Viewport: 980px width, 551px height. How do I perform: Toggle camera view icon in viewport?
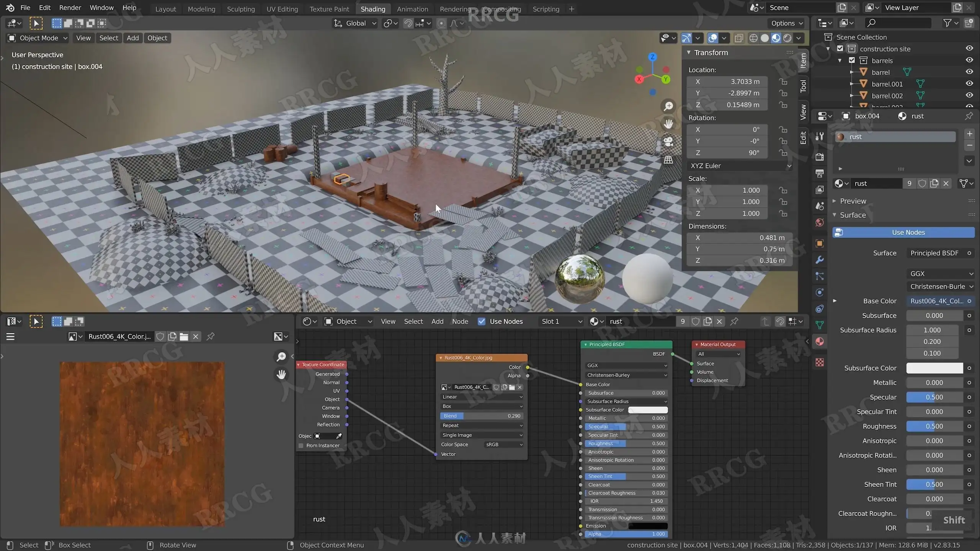coord(668,142)
